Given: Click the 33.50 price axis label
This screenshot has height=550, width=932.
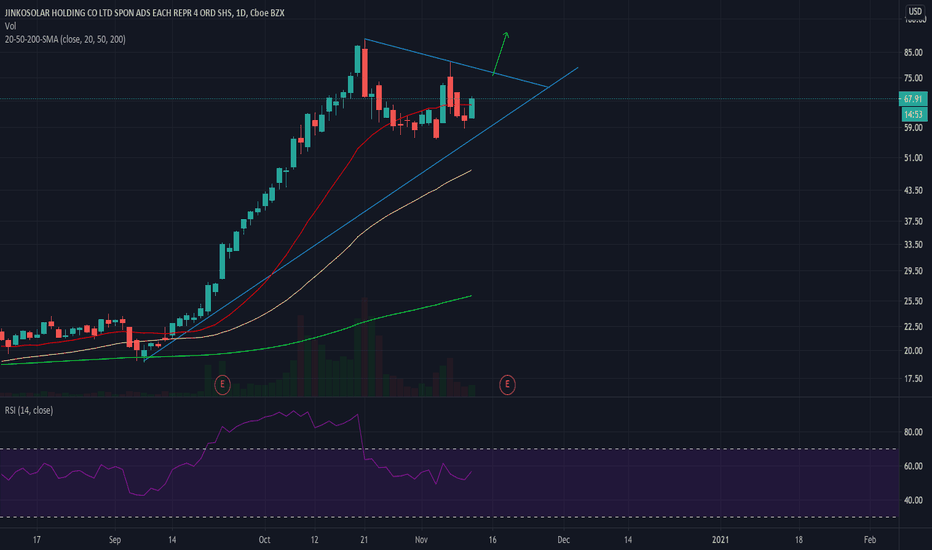Looking at the screenshot, I should click(x=913, y=244).
